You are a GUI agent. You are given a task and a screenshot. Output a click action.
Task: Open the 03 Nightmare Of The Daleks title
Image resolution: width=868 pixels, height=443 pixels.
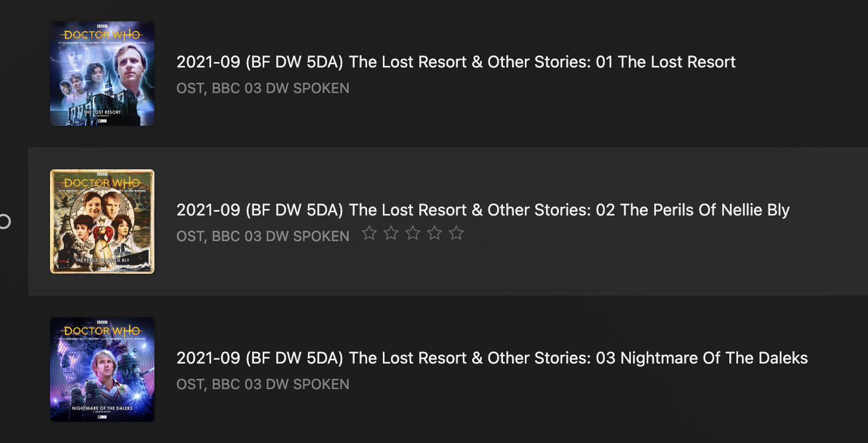[x=492, y=358]
